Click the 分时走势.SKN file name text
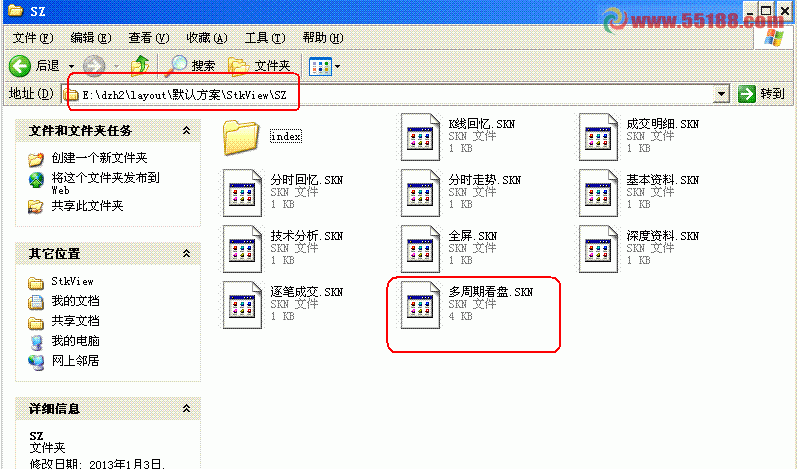Screen dimensions: 797x469 [484, 180]
